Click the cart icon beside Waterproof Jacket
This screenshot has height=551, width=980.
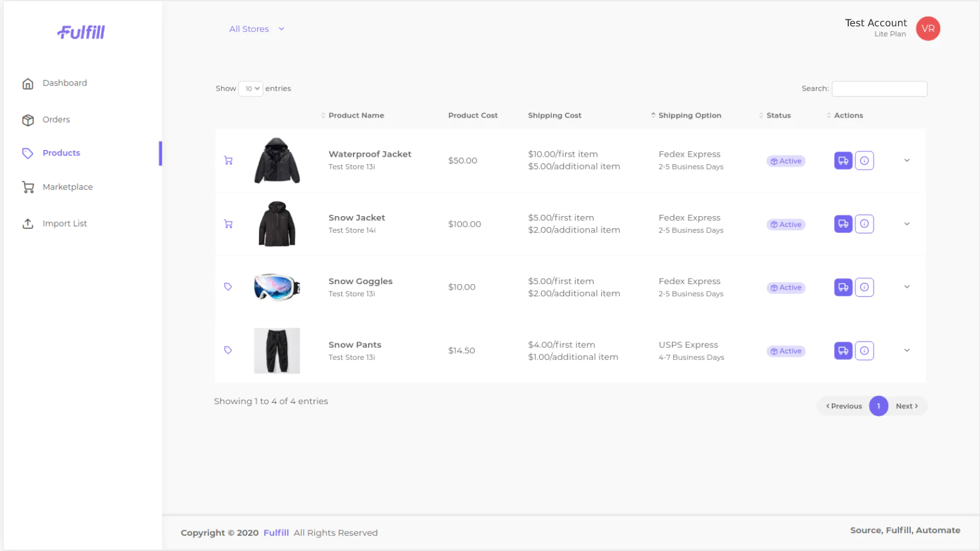(x=228, y=161)
